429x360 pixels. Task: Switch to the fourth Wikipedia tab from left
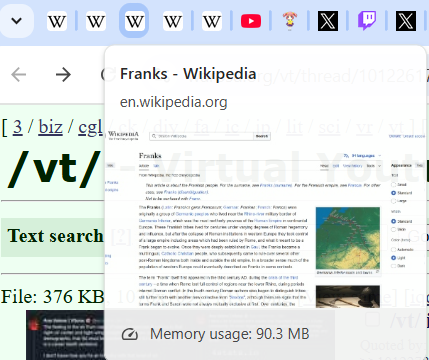click(x=173, y=21)
